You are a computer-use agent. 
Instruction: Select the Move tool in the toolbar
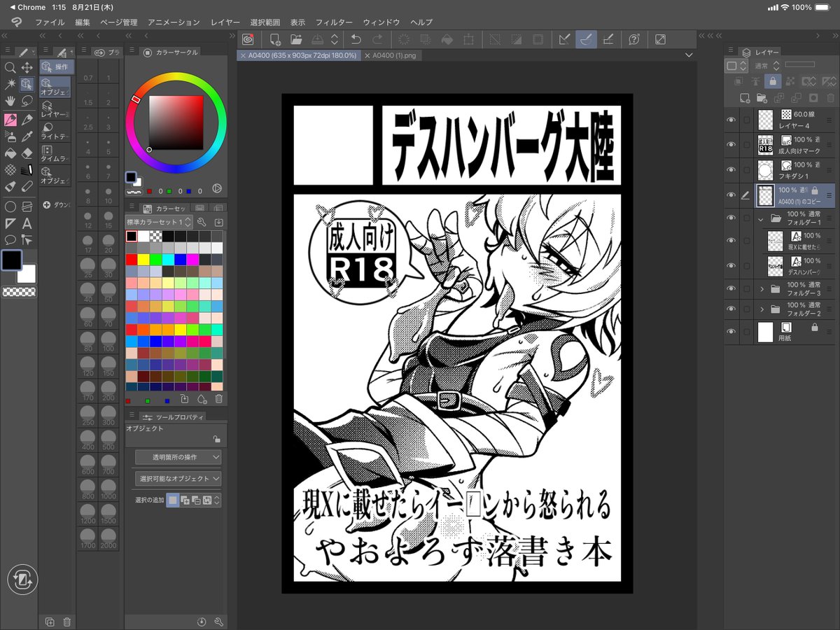coord(28,68)
